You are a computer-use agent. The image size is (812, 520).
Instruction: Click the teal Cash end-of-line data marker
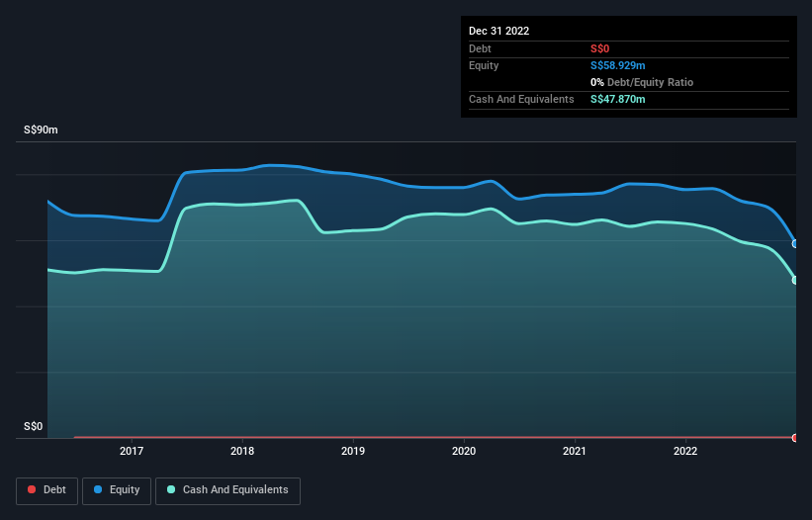tap(795, 280)
